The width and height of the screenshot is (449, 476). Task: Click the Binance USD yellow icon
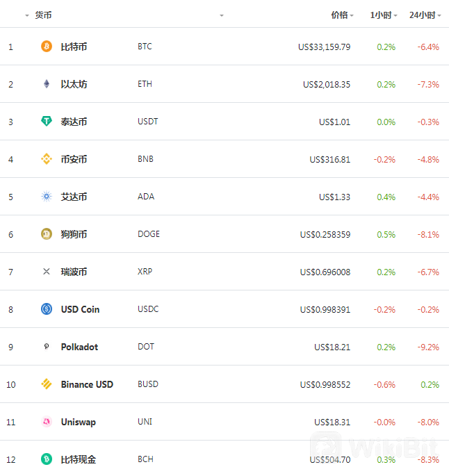click(47, 384)
